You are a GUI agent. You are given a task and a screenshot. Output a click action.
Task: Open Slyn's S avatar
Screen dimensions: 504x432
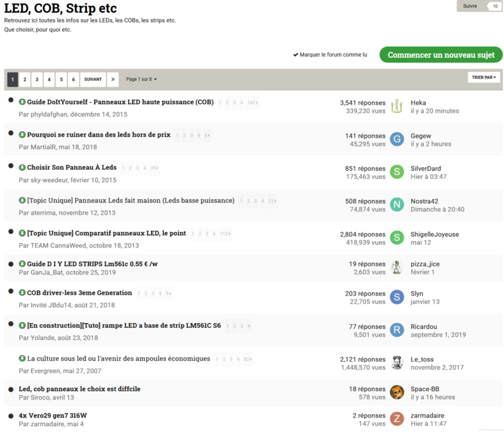397,297
